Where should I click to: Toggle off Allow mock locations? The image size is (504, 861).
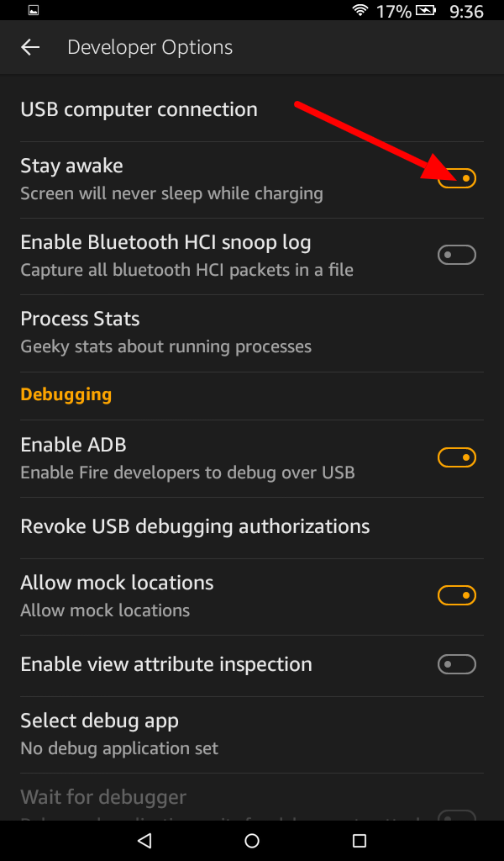tap(457, 595)
